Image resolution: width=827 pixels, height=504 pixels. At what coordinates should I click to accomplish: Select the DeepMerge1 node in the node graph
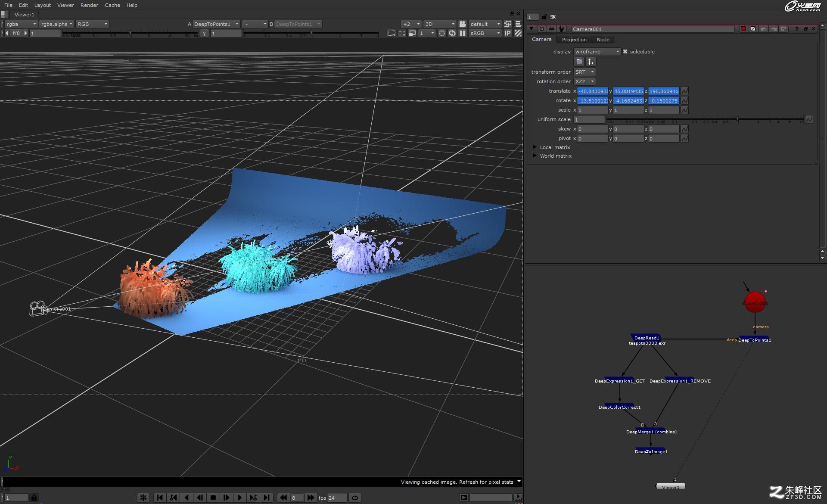(x=651, y=431)
